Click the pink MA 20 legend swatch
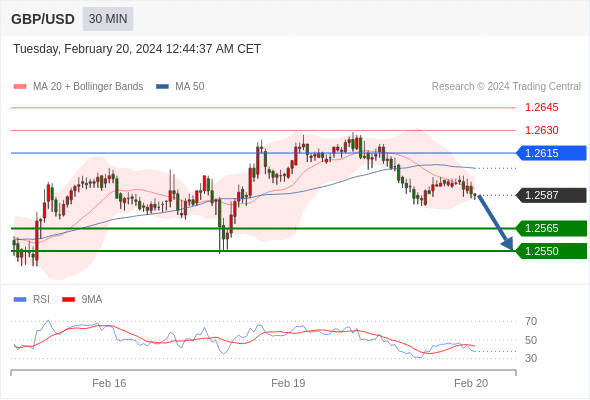590x400 pixels. (x=20, y=87)
